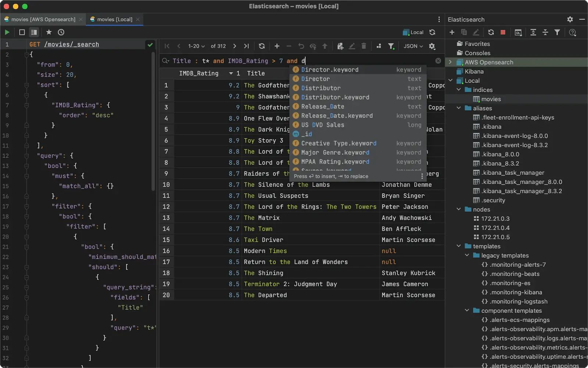Collapse the aliases folder
Screen dimensions: 588x368
459,108
